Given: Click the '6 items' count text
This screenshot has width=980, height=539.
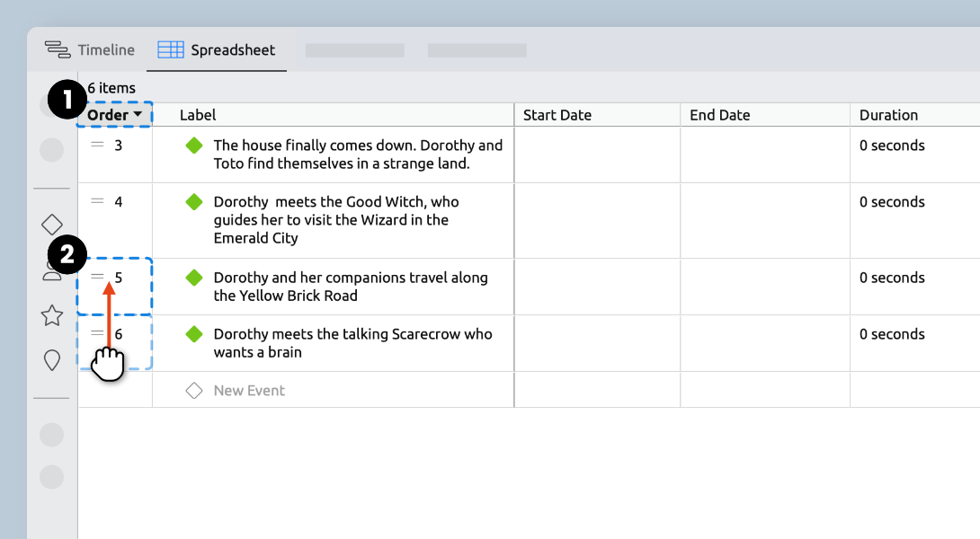Looking at the screenshot, I should pos(111,88).
